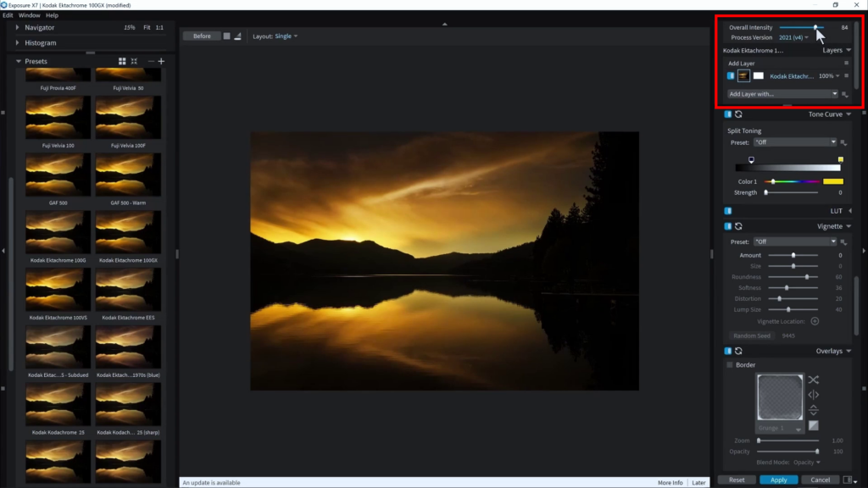
Task: Enable the Border checkbox
Action: pos(730,365)
